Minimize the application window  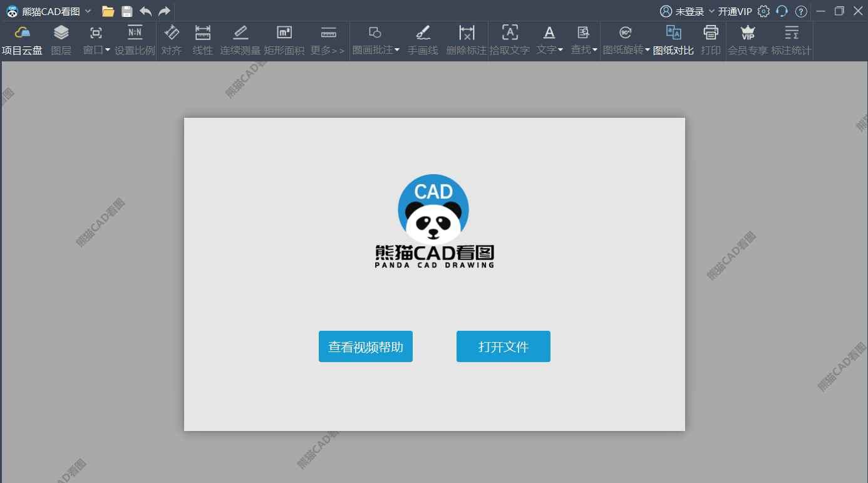tap(821, 11)
